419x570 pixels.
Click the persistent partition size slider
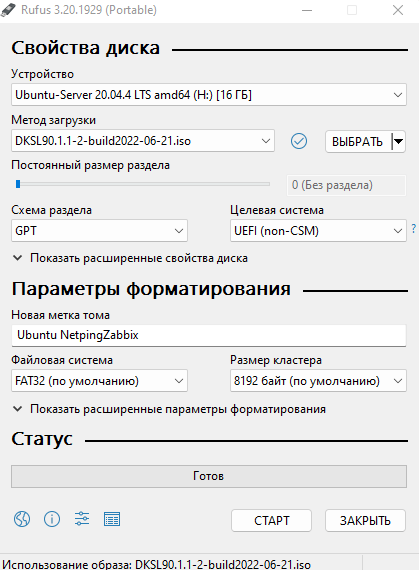[142, 184]
